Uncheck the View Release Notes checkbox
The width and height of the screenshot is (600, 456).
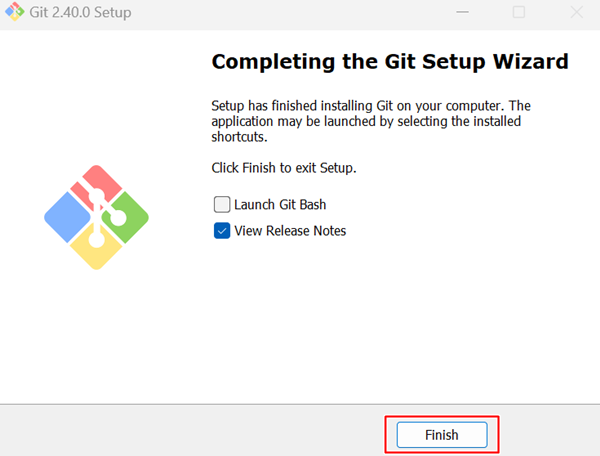tap(222, 231)
